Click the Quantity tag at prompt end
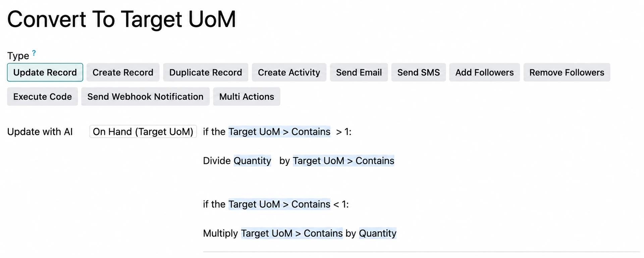Image resolution: width=644 pixels, height=258 pixels. [378, 233]
